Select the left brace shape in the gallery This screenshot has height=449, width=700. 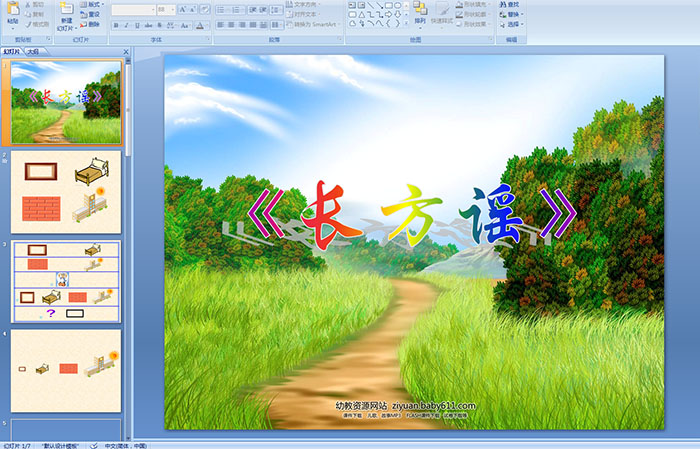(x=388, y=23)
